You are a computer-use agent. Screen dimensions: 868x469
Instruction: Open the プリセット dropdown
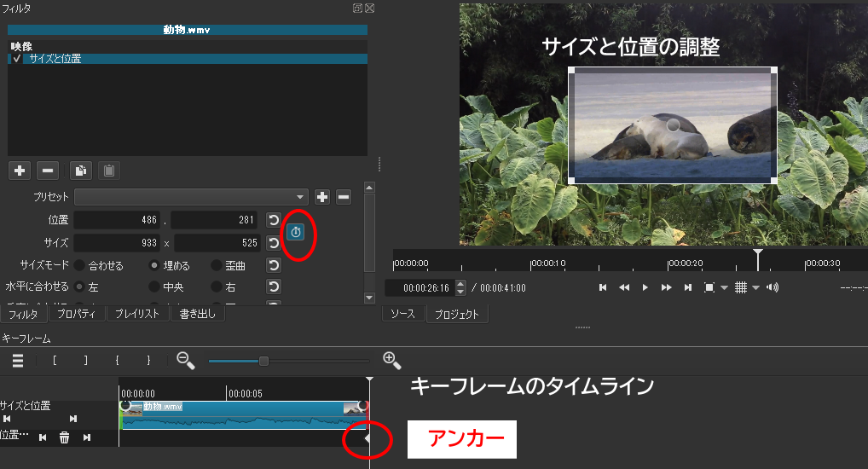[x=190, y=197]
